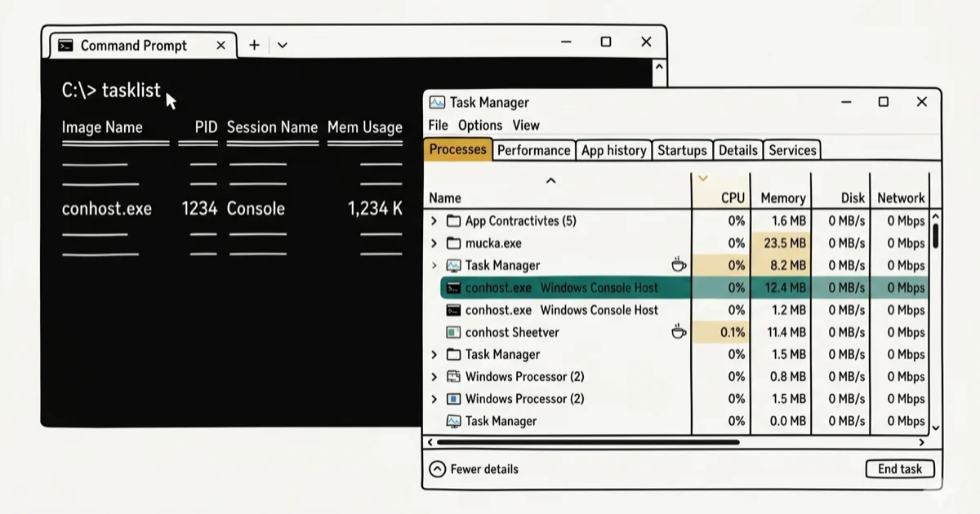Open the Command Prompt tab dropdown arrow
Image resolution: width=980 pixels, height=514 pixels.
coord(283,46)
